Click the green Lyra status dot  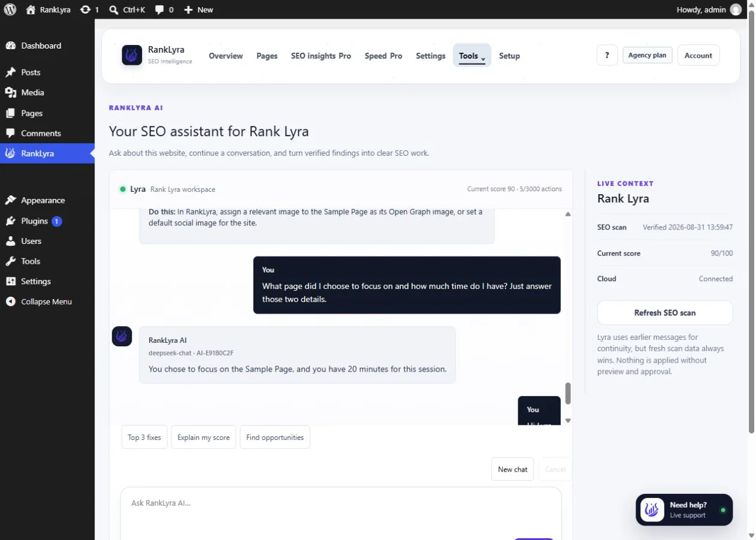[x=123, y=189]
